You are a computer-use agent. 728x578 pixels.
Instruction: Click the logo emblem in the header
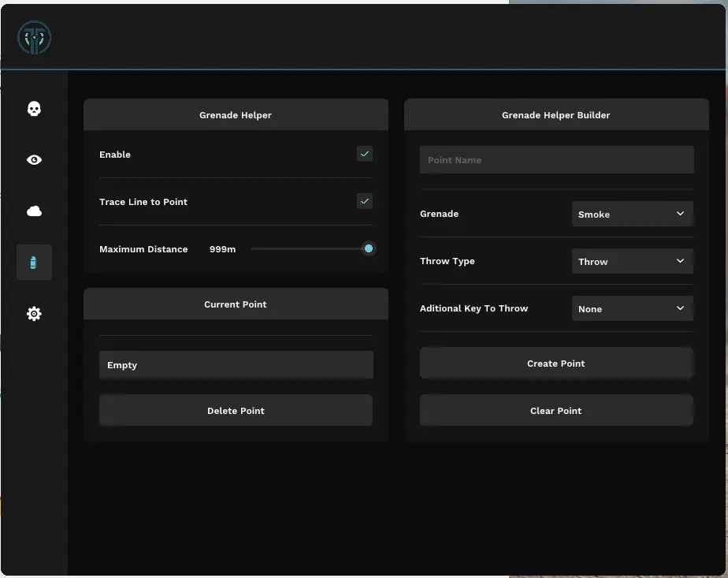pyautogui.click(x=34, y=38)
